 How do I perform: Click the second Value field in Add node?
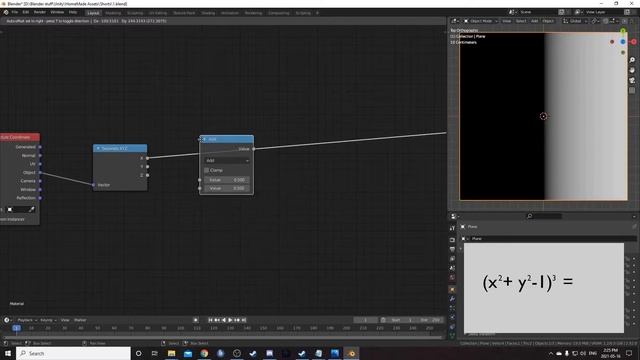227,188
